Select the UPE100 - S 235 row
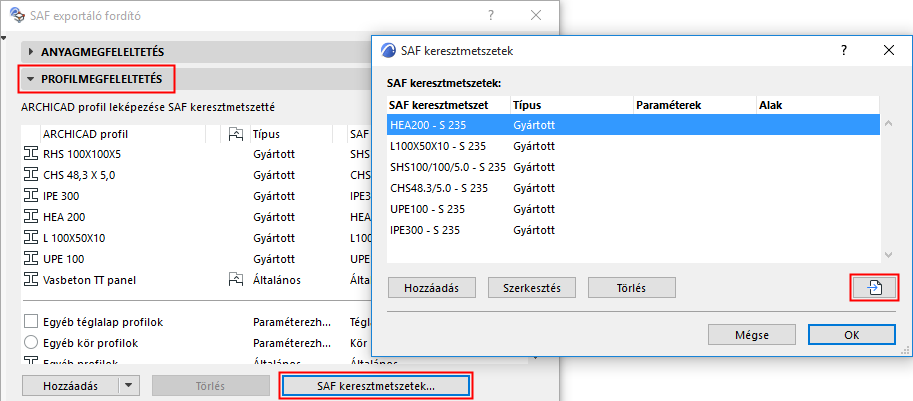This screenshot has height=401, width=913. (633, 209)
